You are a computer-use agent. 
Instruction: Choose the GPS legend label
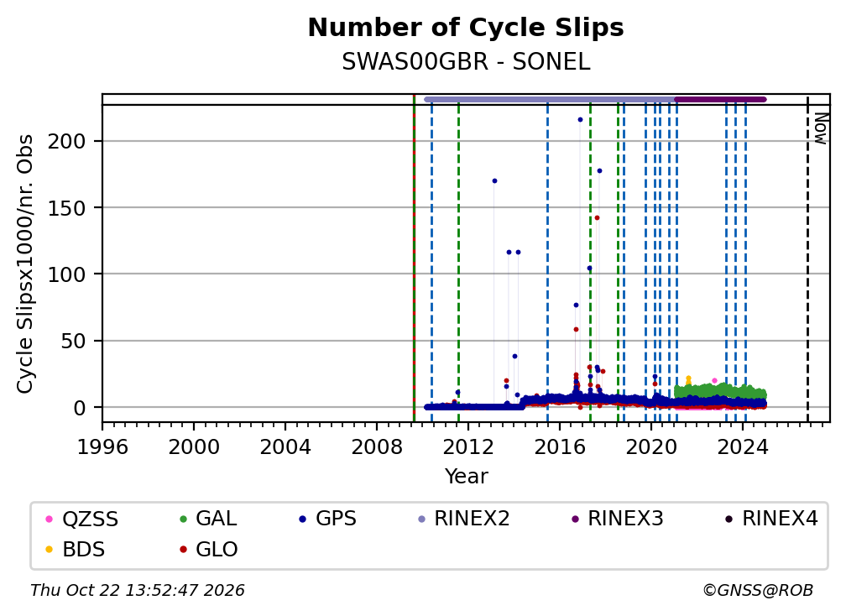pyautogui.click(x=336, y=519)
